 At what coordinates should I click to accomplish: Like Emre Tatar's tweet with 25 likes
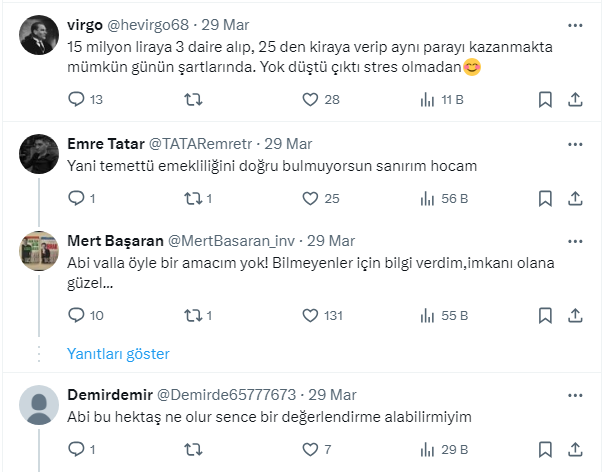point(310,198)
